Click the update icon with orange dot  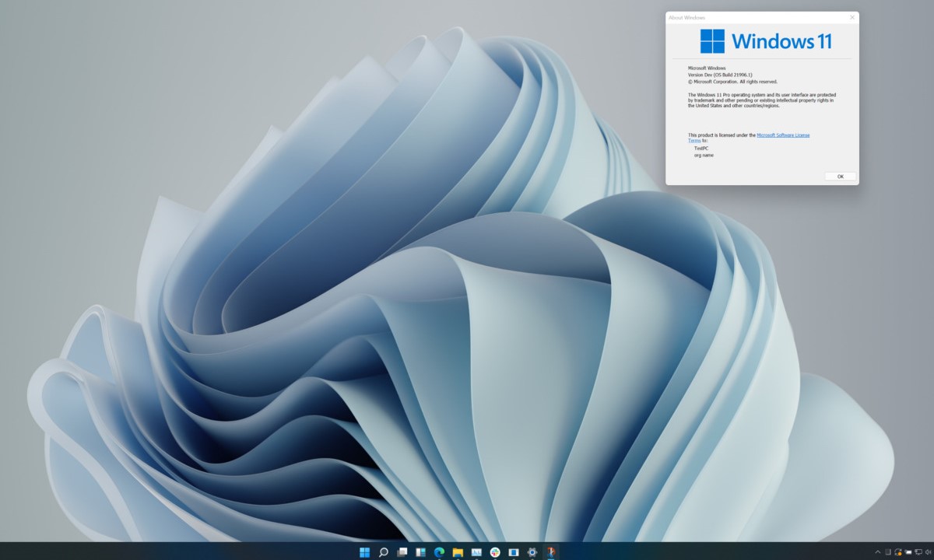898,552
